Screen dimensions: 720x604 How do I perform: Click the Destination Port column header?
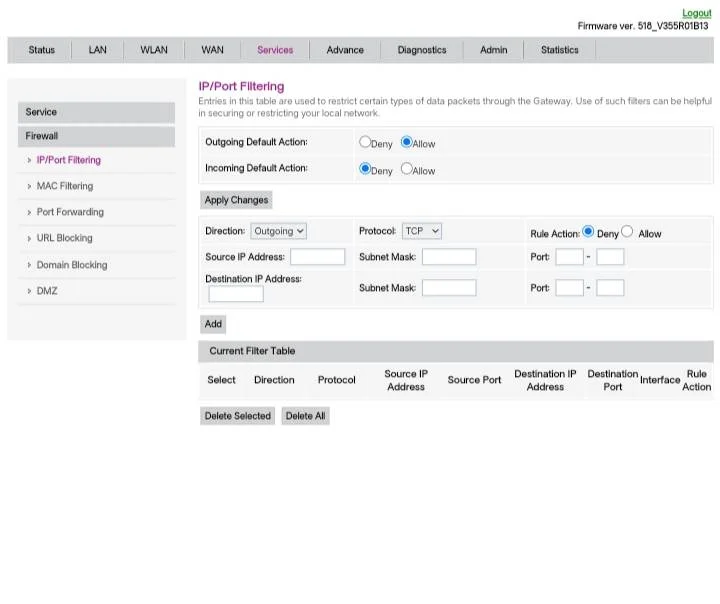(x=613, y=381)
